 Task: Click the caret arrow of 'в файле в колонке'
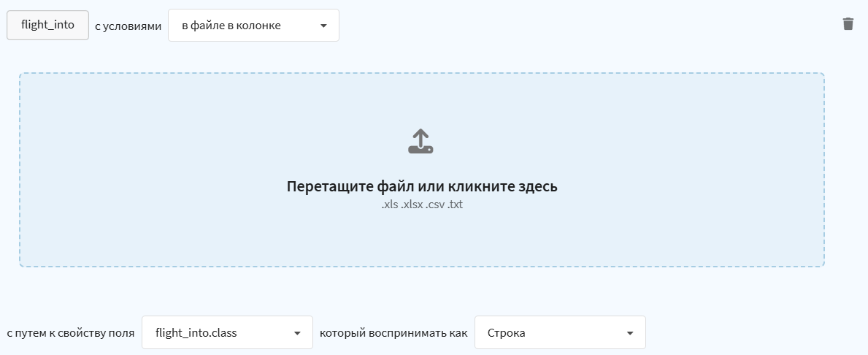pyautogui.click(x=323, y=26)
